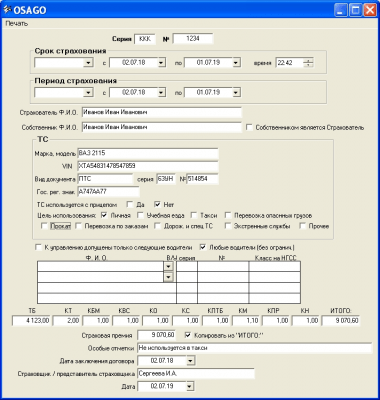
Task: Expand the first driver name dropdown
Action: pyautogui.click(x=168, y=266)
